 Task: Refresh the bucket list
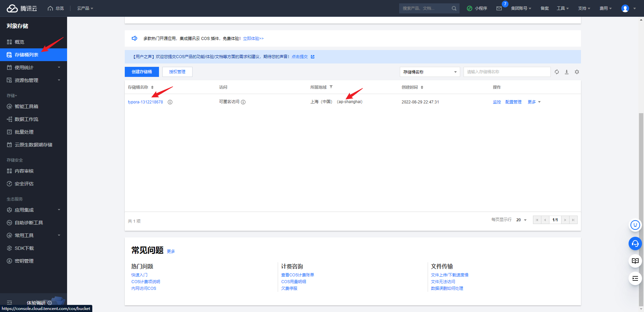click(x=557, y=72)
